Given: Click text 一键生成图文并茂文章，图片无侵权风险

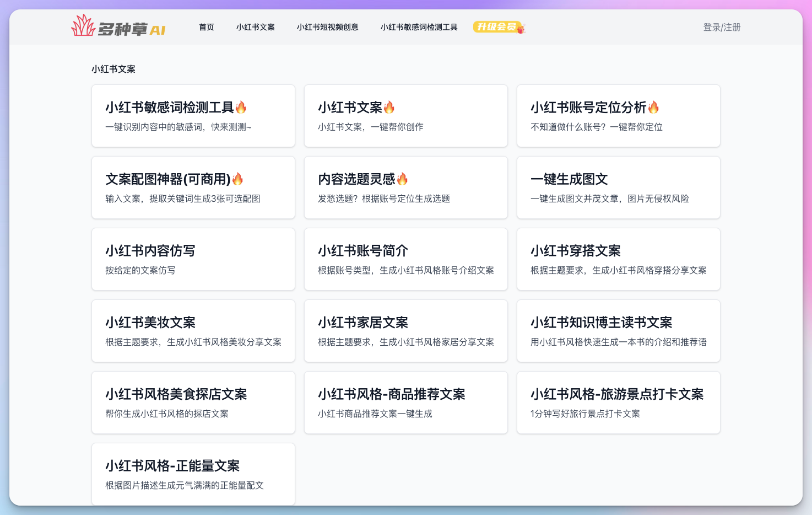Looking at the screenshot, I should pos(610,199).
